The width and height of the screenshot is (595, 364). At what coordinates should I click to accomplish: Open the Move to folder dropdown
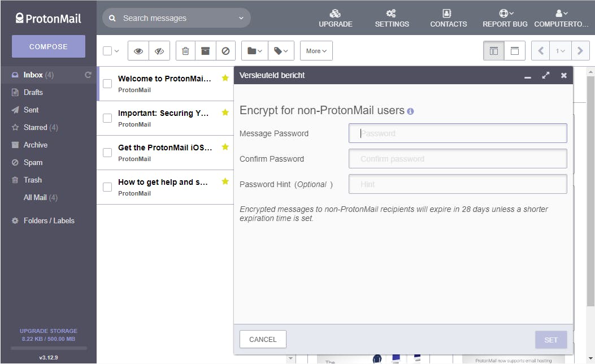coord(255,51)
